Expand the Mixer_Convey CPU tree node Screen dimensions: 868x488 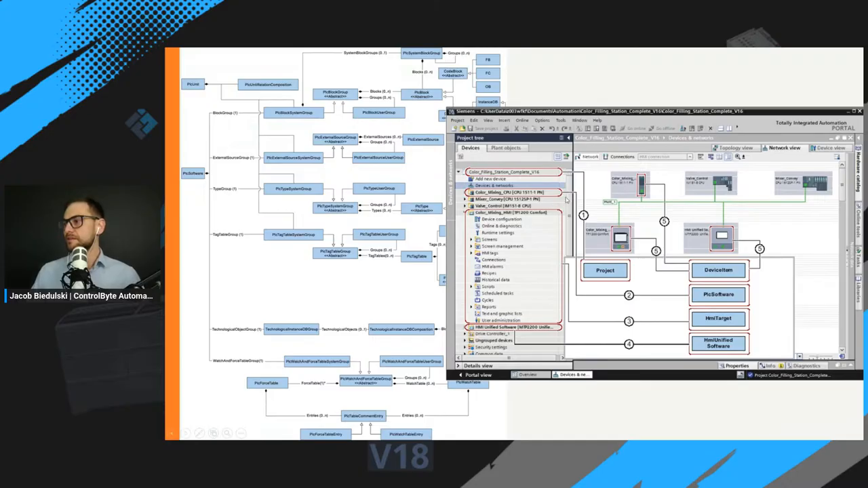[465, 199]
